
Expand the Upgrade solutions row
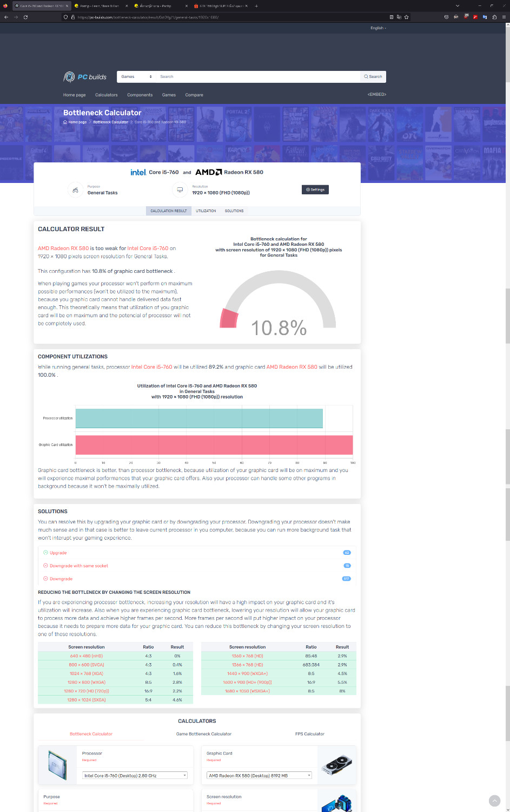[x=197, y=553]
